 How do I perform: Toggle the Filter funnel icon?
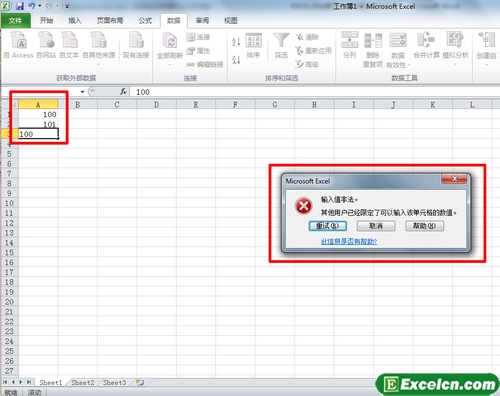pos(281,41)
